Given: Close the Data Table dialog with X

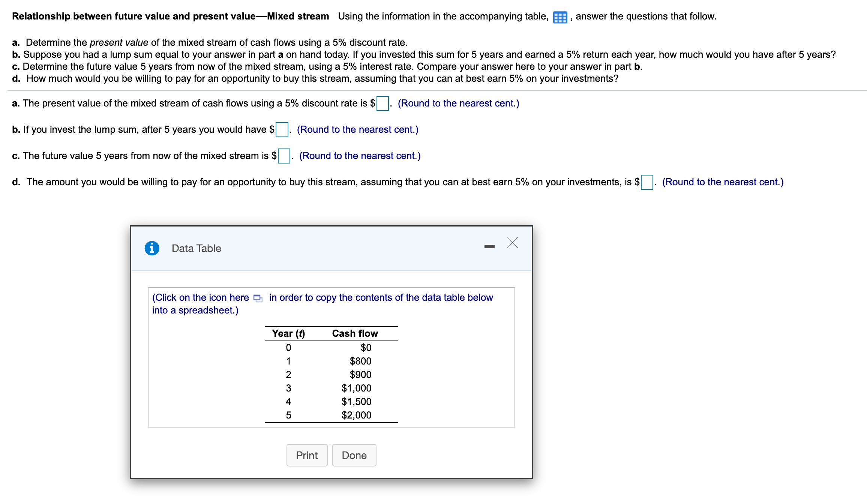Looking at the screenshot, I should point(512,243).
